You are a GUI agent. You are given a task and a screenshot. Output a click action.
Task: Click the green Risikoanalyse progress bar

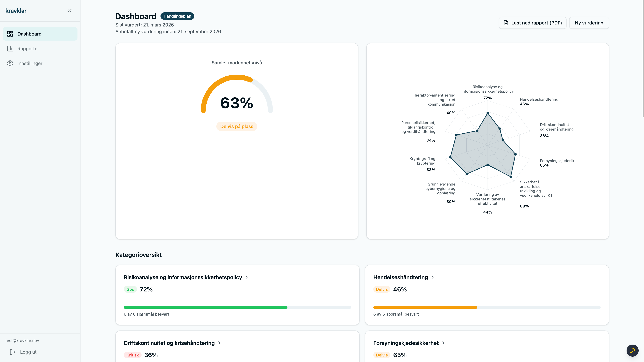coord(205,307)
